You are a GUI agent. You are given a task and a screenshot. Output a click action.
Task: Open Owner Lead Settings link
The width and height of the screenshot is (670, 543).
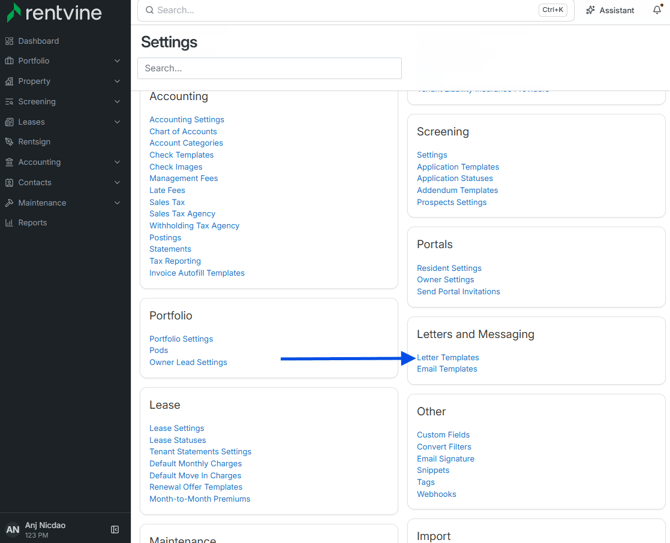point(188,362)
